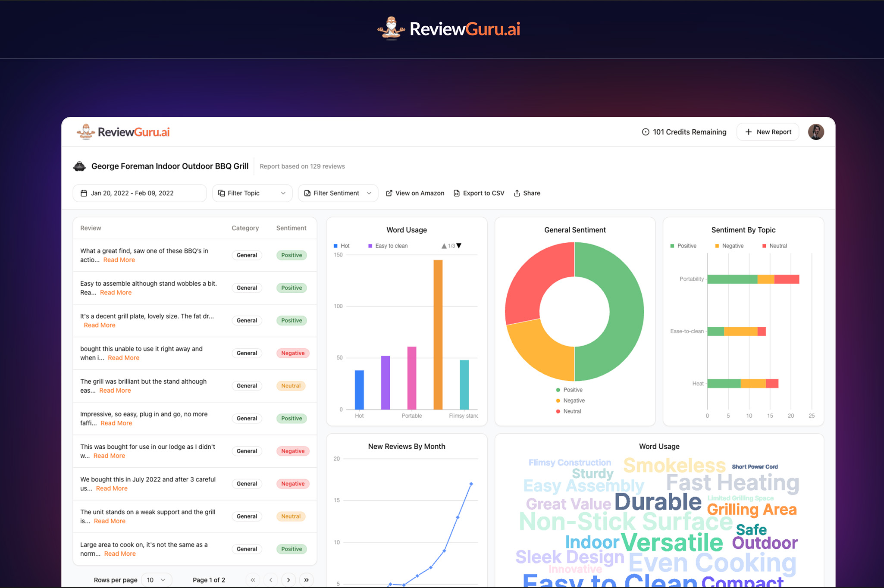Image resolution: width=884 pixels, height=588 pixels.
Task: Read More on 'Easy to assemble' review
Action: click(x=116, y=293)
